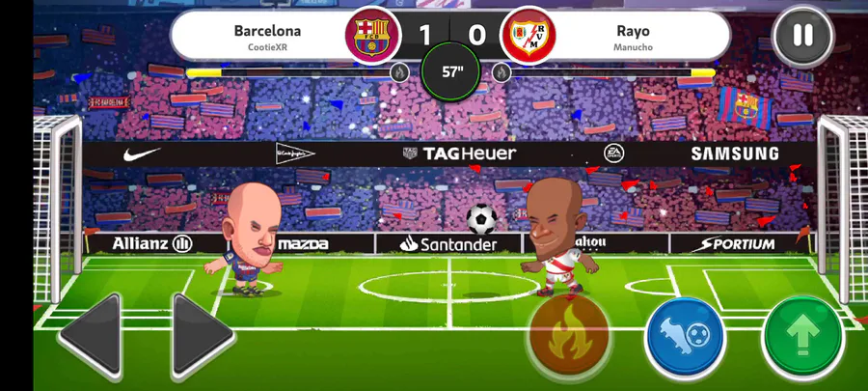
Task: Click the Barcelona club crest
Action: (x=371, y=36)
